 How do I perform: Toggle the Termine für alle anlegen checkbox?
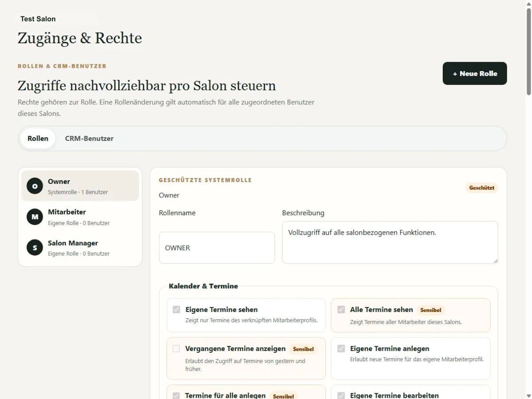(176, 395)
